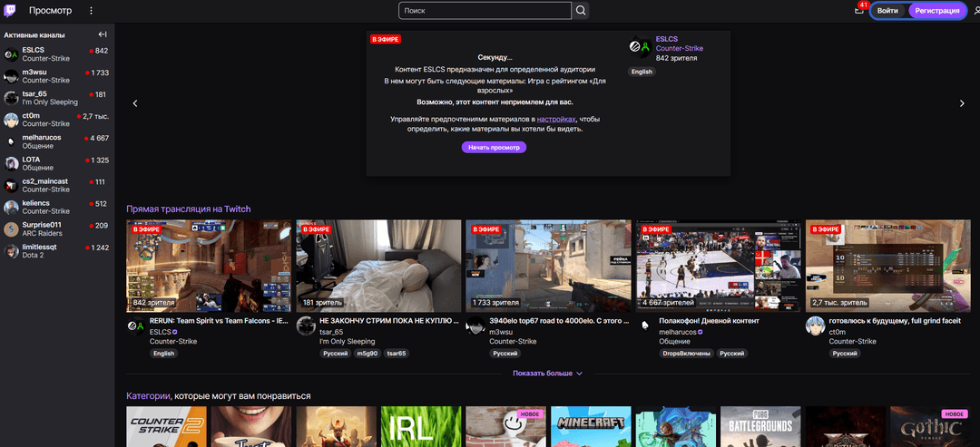The width and height of the screenshot is (980, 447).
Task: Go to next carousel stream
Action: tap(962, 103)
